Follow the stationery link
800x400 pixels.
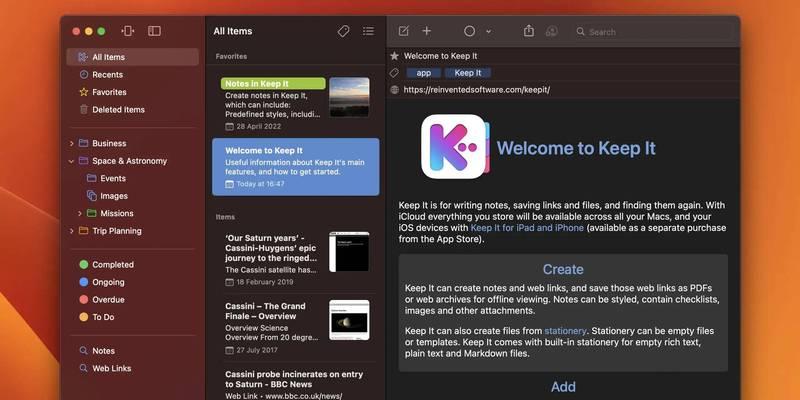[x=565, y=331]
